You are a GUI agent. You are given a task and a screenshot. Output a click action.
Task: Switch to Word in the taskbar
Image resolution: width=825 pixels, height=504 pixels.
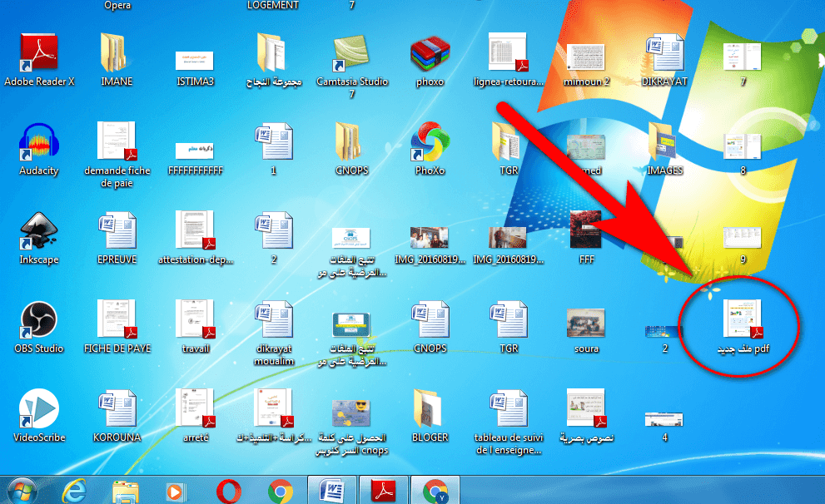(332, 491)
